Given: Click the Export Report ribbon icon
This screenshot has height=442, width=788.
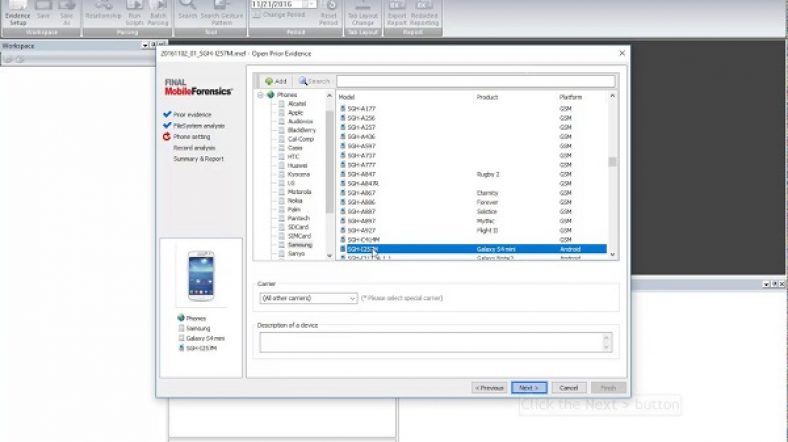Looking at the screenshot, I should [x=397, y=13].
